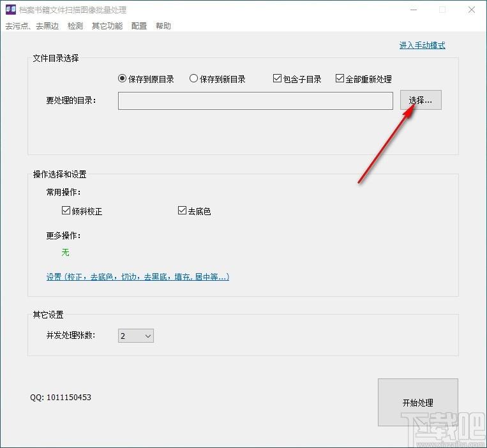
Task: Open the 帮助 menu
Action: [163, 26]
